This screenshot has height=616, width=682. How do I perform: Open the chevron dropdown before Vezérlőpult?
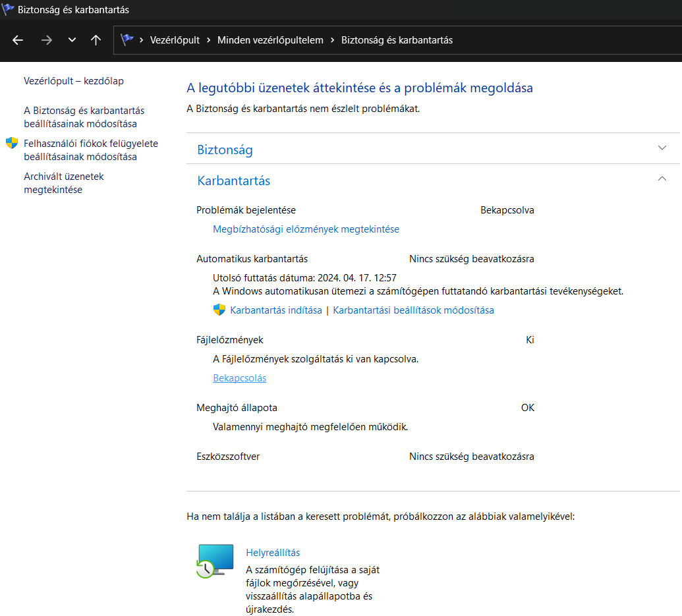tap(142, 40)
